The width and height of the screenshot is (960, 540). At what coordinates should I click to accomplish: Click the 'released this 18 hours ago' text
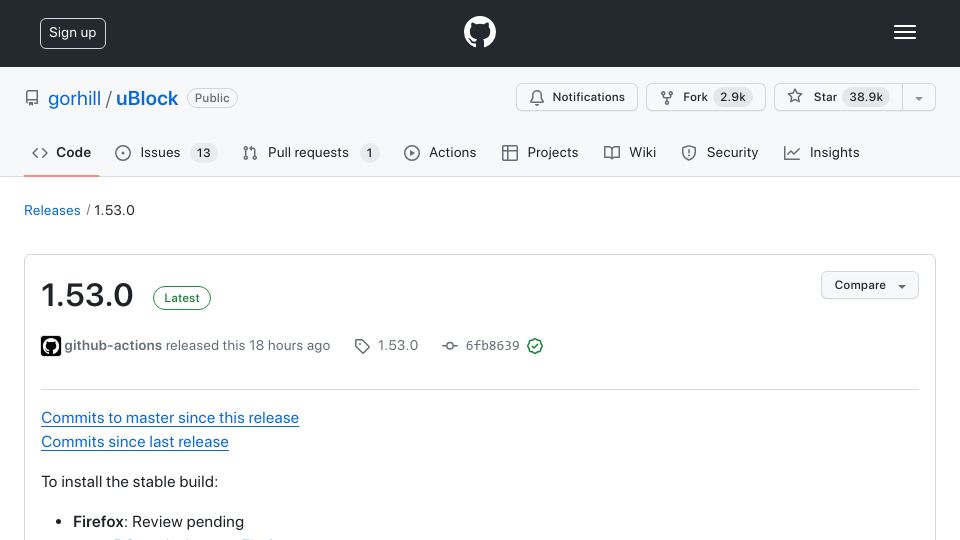click(248, 346)
